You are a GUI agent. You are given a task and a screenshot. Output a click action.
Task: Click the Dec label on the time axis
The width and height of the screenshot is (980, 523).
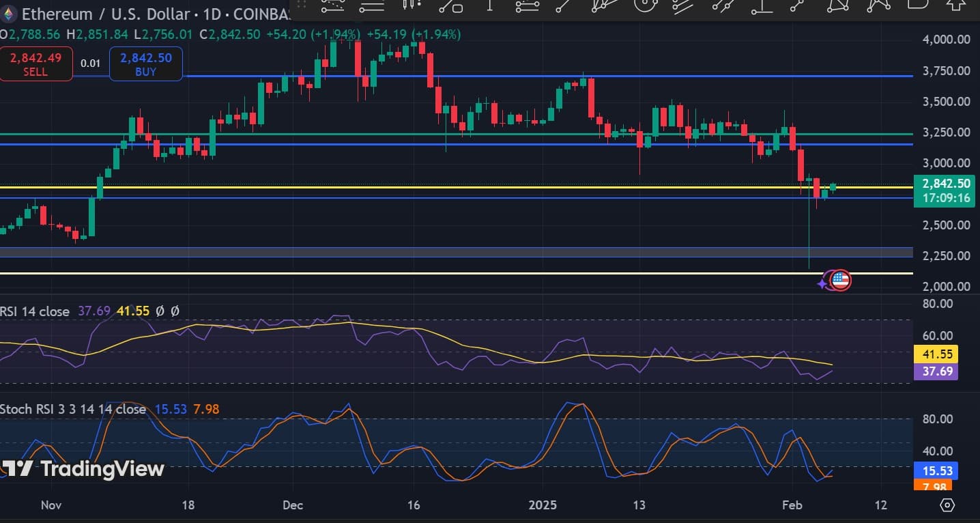pyautogui.click(x=293, y=505)
